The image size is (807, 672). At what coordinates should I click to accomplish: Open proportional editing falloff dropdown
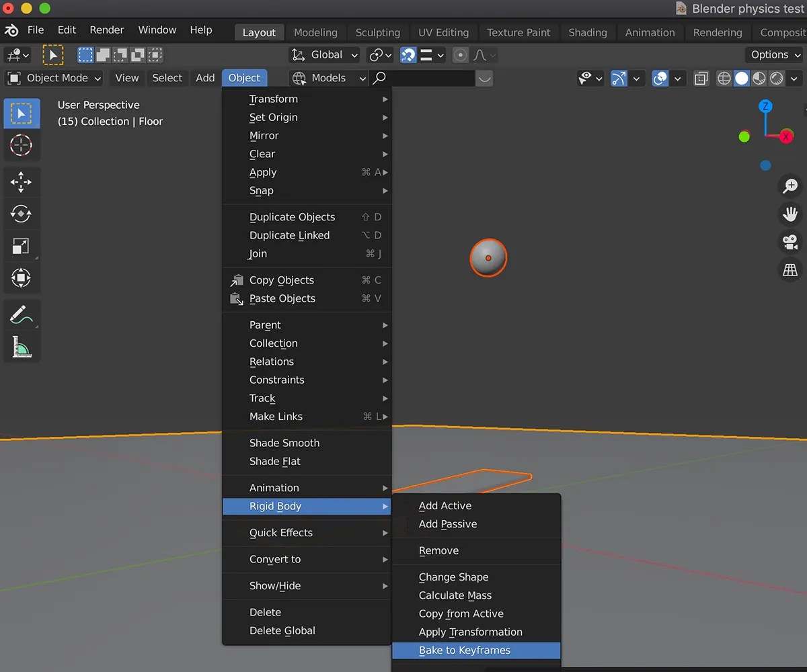(x=484, y=55)
